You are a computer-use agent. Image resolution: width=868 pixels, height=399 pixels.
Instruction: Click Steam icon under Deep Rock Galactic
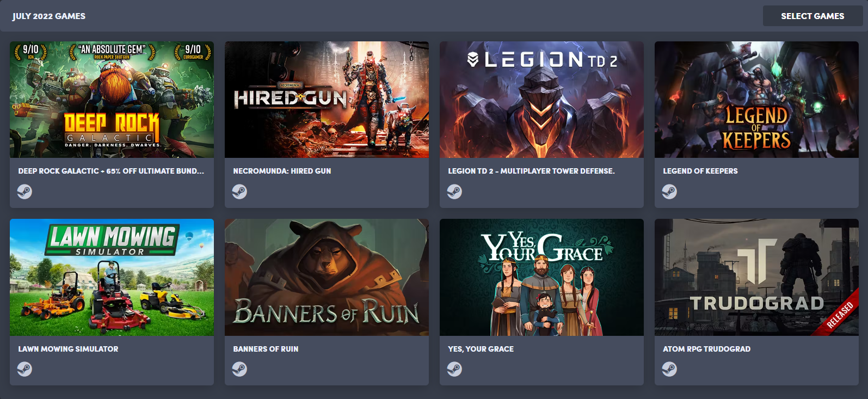24,192
